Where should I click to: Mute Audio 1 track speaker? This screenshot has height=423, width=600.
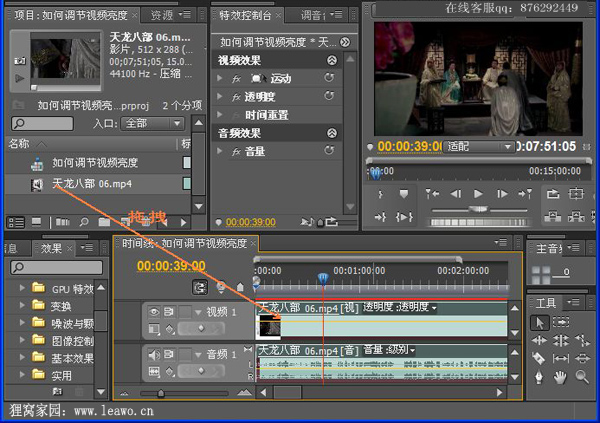(154, 354)
